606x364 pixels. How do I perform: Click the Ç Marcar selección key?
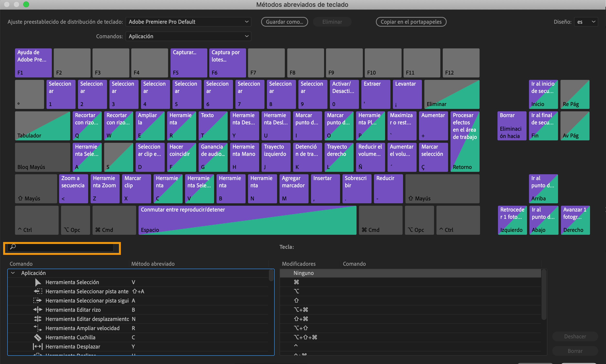pos(434,157)
